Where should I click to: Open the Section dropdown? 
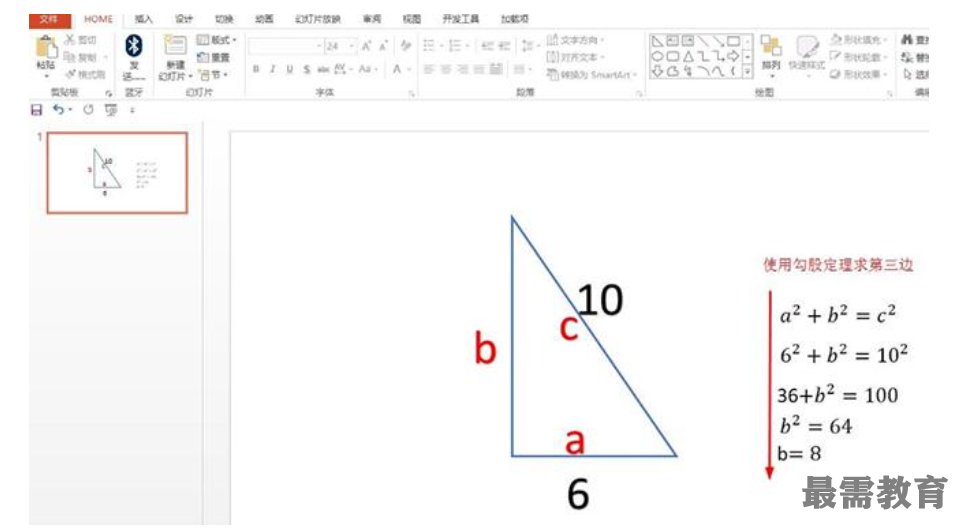coord(214,75)
